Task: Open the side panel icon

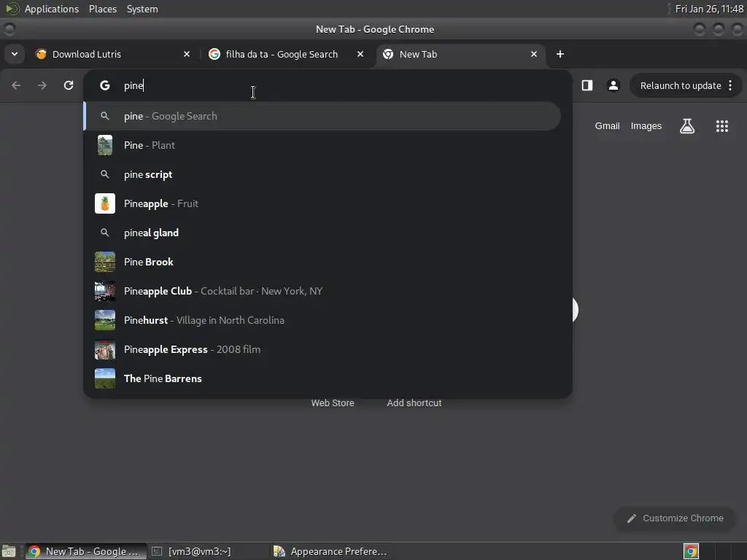Action: [587, 85]
